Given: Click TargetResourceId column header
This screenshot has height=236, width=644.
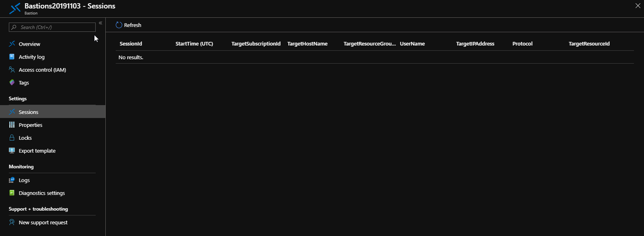Looking at the screenshot, I should tap(589, 44).
